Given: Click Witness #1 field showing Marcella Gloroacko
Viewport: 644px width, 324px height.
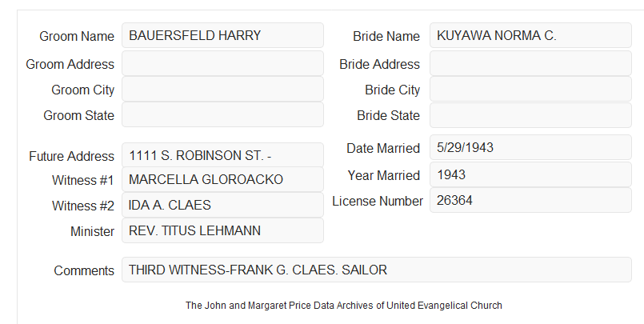Looking at the screenshot, I should coord(222,179).
